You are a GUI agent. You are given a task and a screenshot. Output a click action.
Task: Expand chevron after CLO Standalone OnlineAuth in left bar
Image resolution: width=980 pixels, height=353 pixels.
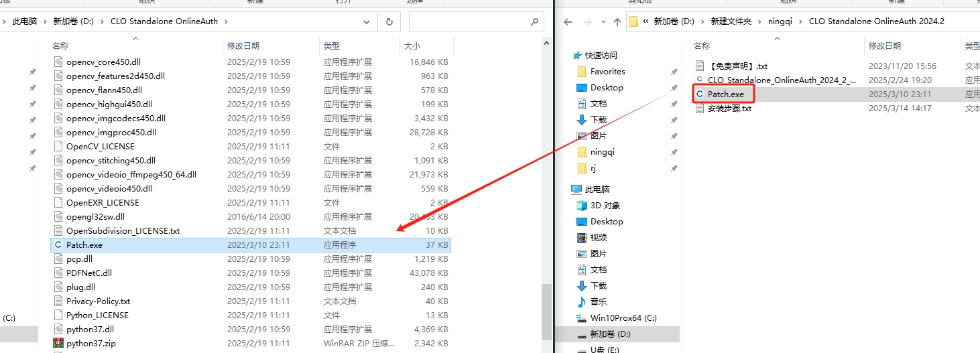(227, 21)
